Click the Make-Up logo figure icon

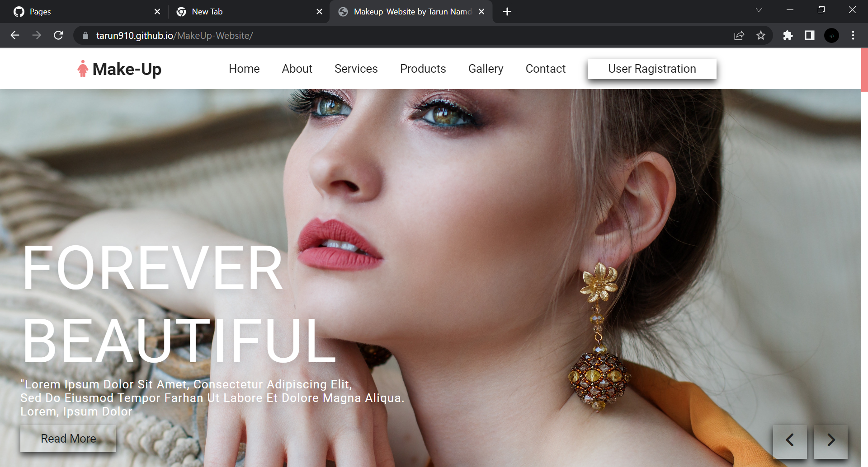pyautogui.click(x=82, y=69)
